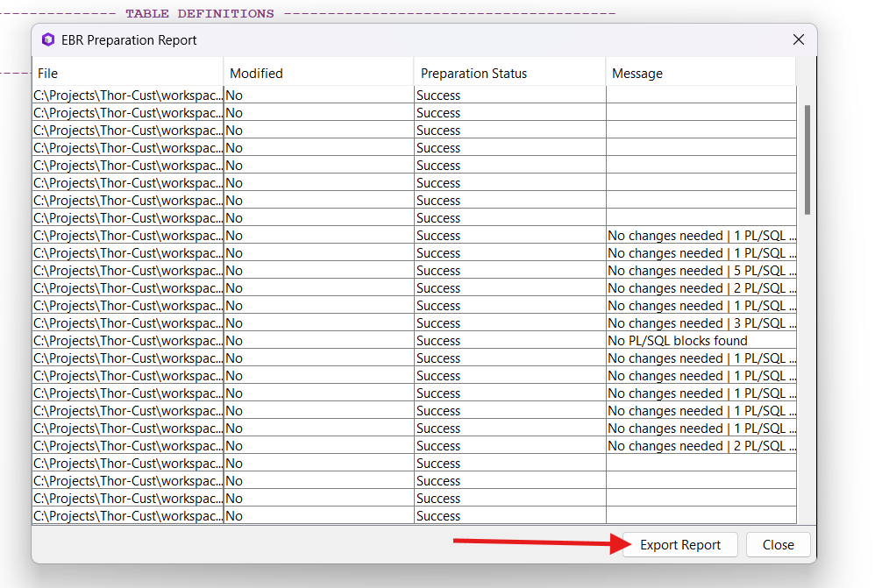Click the Message column header

(701, 74)
